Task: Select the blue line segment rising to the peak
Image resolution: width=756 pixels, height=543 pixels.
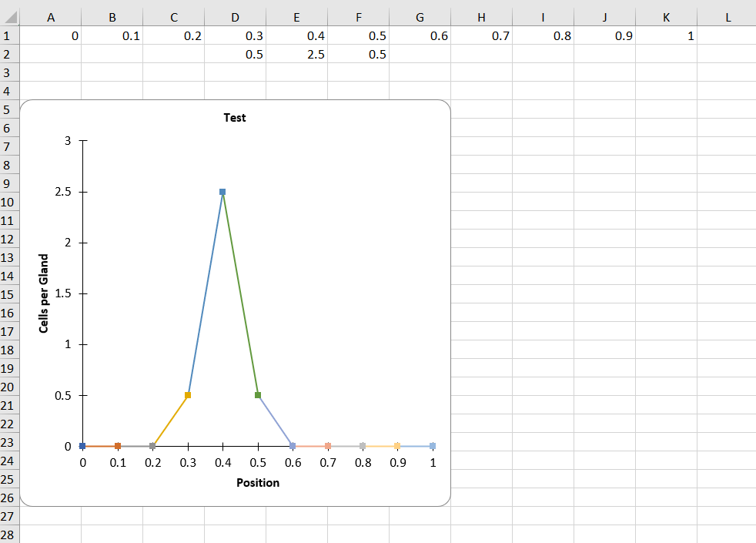Action: click(206, 293)
